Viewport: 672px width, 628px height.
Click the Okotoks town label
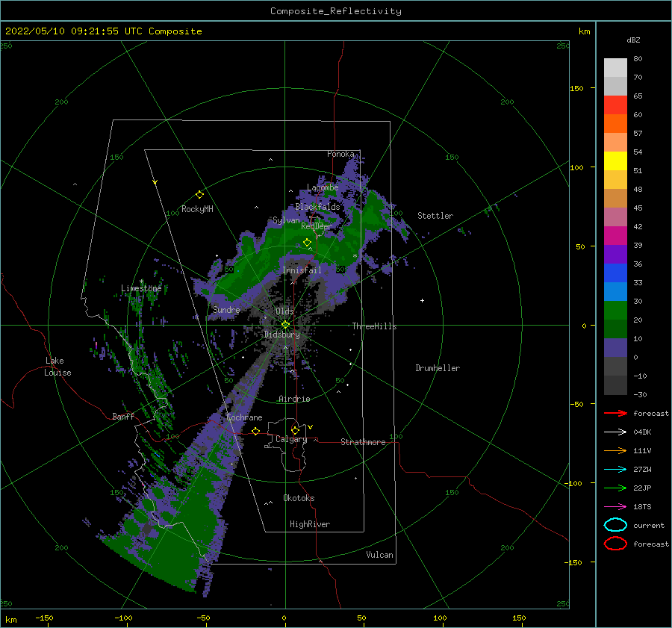click(299, 498)
